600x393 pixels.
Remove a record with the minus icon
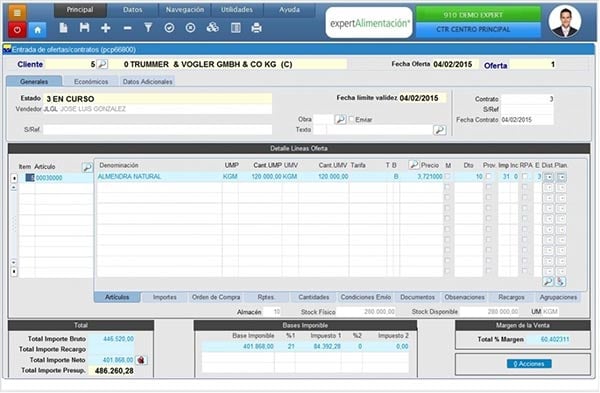coord(127,28)
